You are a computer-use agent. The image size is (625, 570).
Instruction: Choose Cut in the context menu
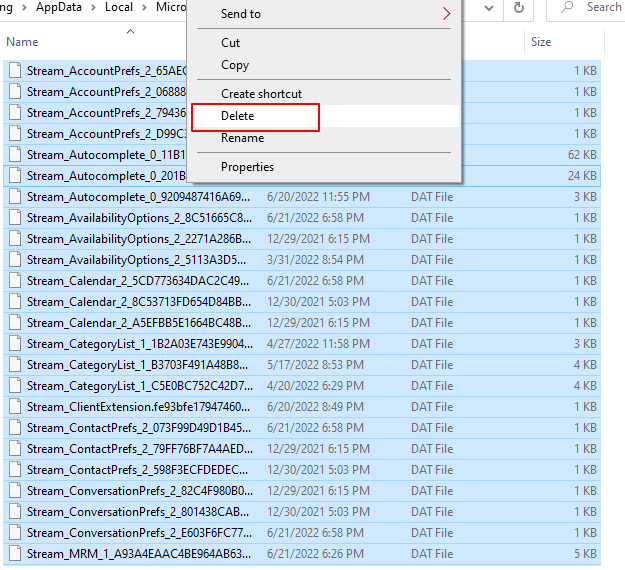coord(230,43)
